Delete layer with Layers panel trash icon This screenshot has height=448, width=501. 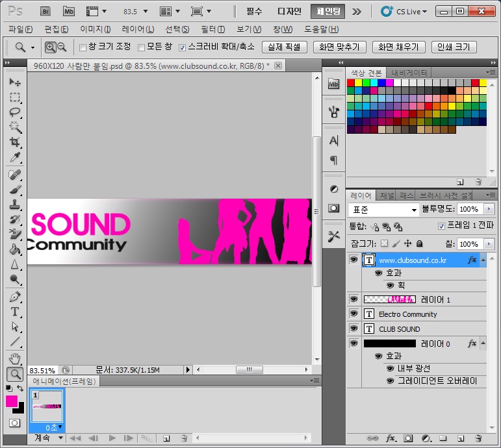coord(478,438)
